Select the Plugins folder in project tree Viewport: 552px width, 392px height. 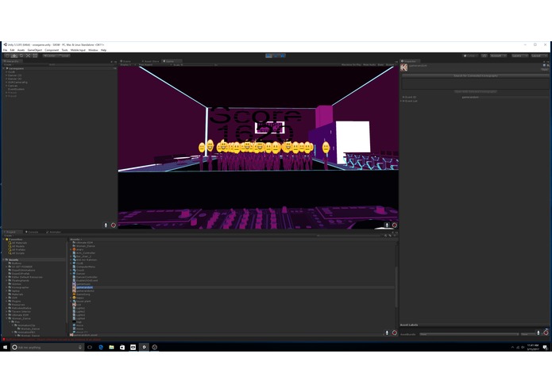[16, 302]
